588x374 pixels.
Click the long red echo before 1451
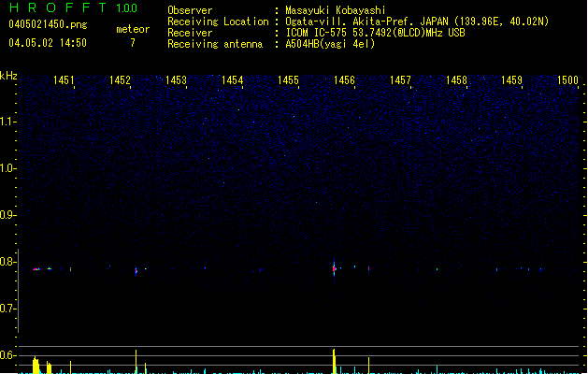36,269
